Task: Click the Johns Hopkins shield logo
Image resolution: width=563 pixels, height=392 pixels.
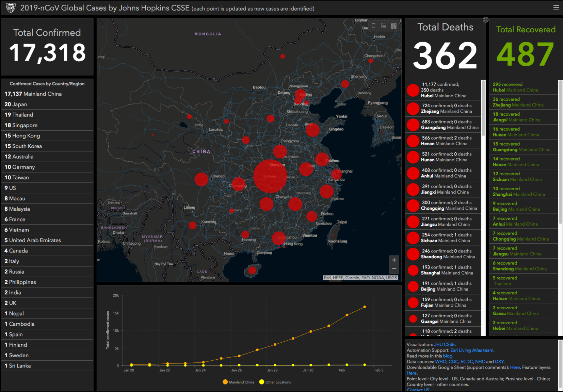Action: coord(11,8)
